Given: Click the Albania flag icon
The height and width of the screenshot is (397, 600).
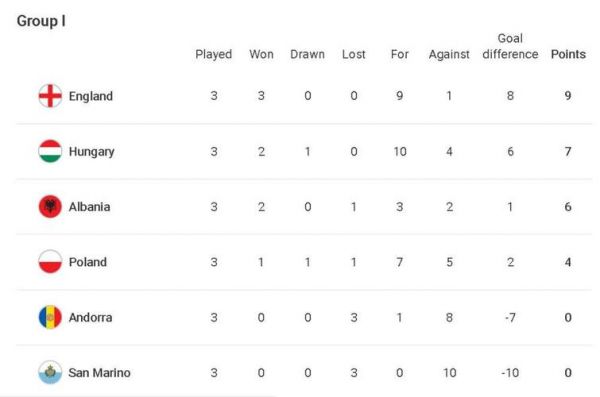Looking at the screenshot, I should [x=50, y=207].
